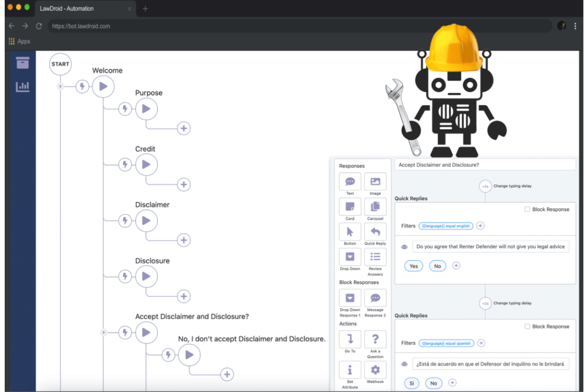Edit the English Renter Defender message field

click(490, 247)
